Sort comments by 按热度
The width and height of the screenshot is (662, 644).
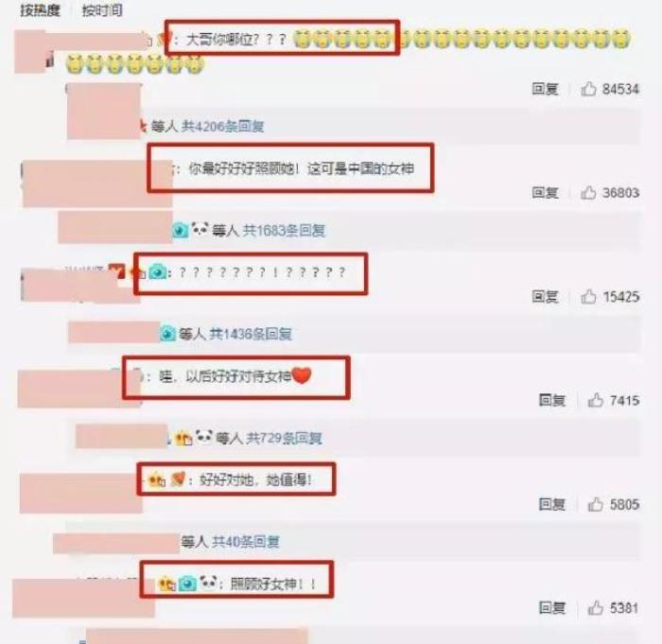tap(40, 9)
